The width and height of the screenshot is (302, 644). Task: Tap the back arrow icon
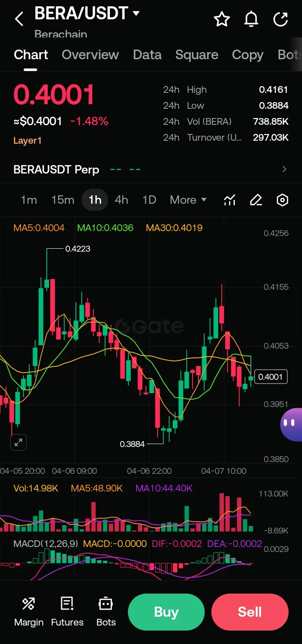(19, 19)
